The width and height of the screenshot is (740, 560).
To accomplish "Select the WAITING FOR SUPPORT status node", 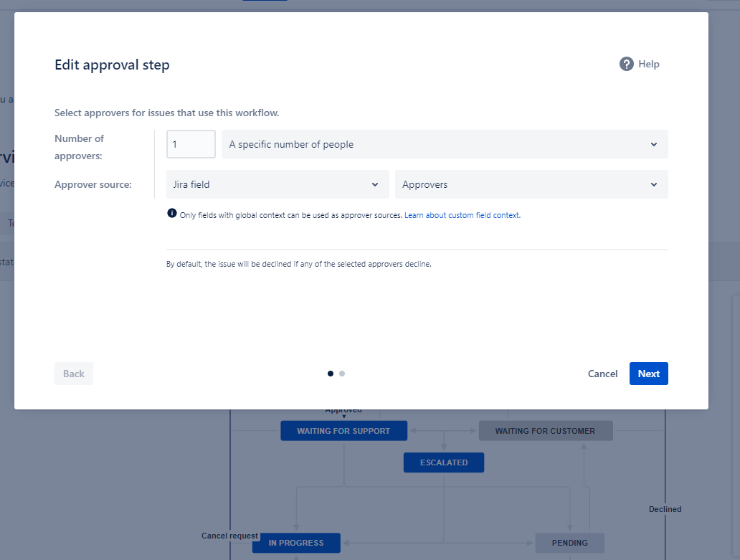I will (x=343, y=430).
